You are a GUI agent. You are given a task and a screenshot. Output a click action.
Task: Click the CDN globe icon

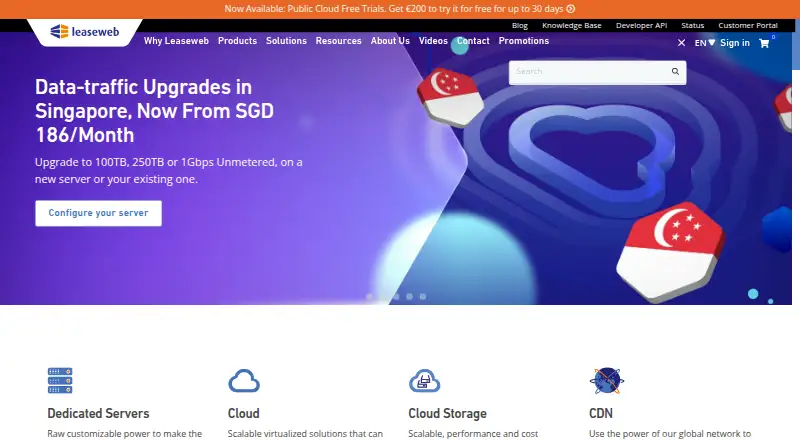[607, 381]
